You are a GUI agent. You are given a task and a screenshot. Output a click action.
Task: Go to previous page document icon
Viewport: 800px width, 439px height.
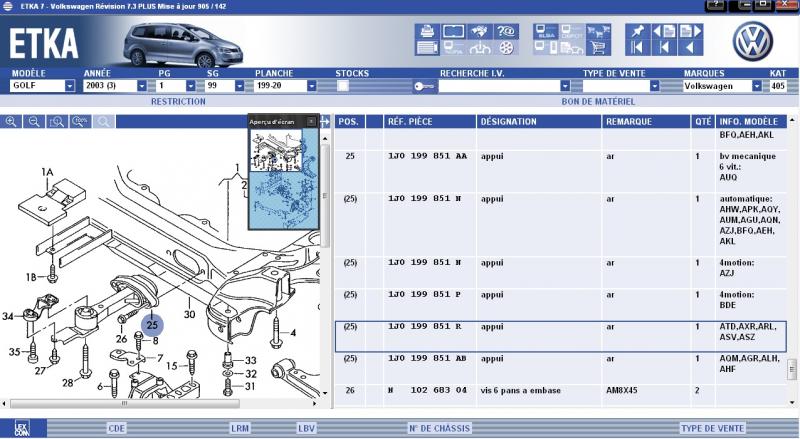click(x=664, y=31)
